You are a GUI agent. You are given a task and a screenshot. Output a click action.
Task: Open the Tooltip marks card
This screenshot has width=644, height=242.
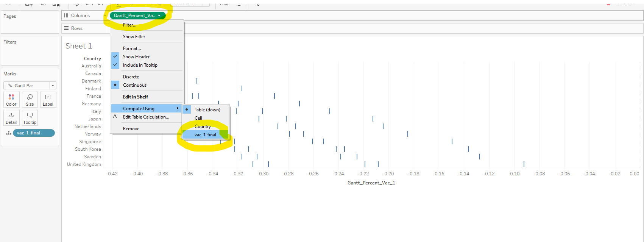30,118
